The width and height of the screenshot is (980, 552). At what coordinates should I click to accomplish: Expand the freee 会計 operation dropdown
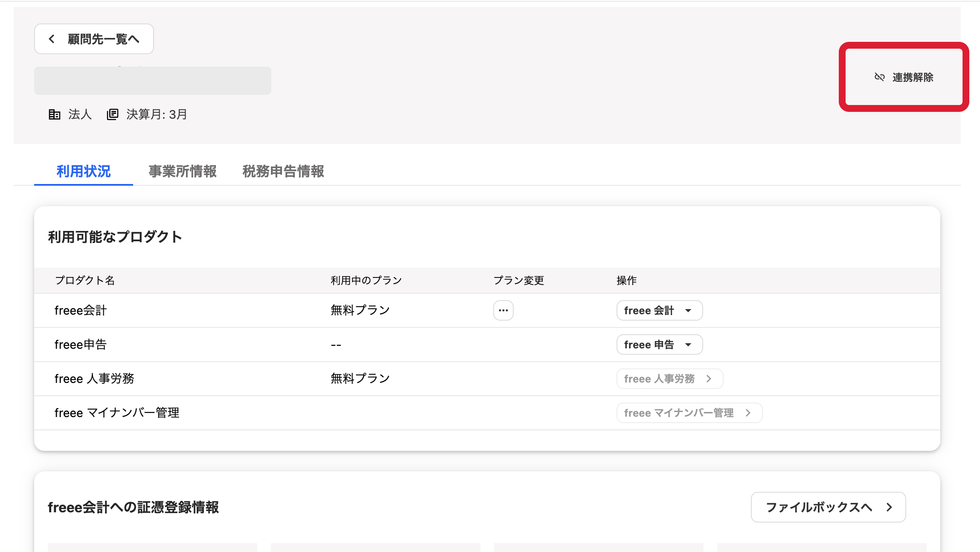pos(660,310)
